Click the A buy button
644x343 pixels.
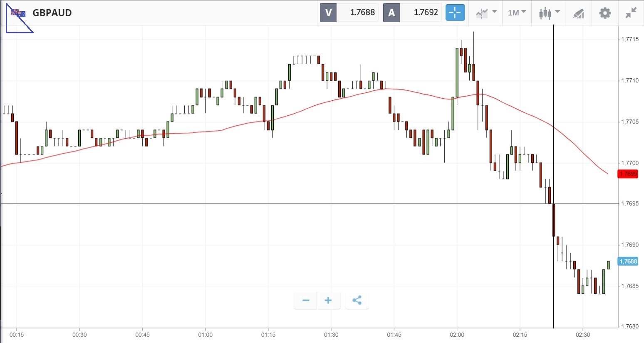(x=391, y=12)
